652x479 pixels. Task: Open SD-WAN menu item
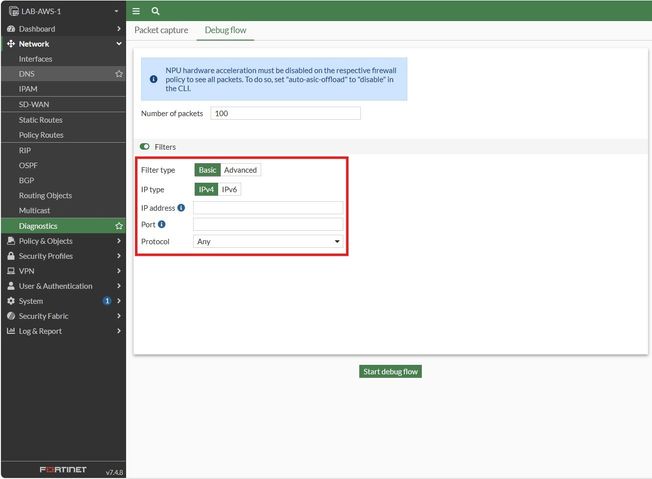(63, 104)
